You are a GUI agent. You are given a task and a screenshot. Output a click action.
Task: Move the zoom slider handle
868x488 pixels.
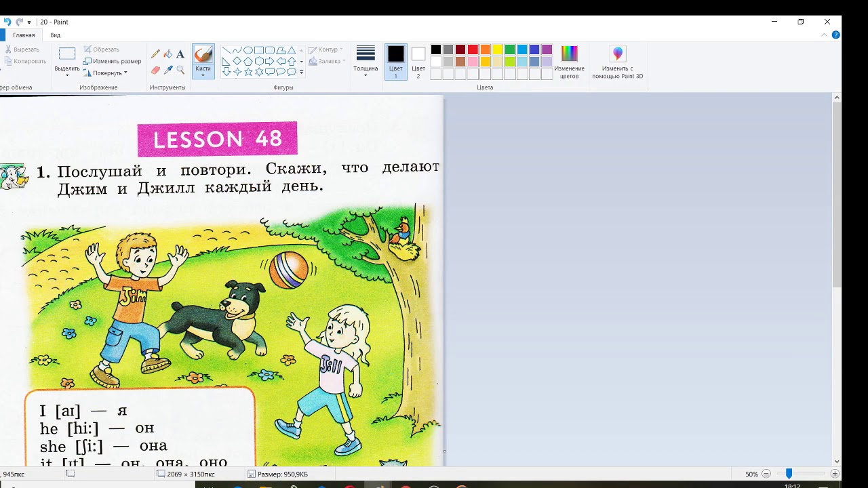(x=789, y=474)
